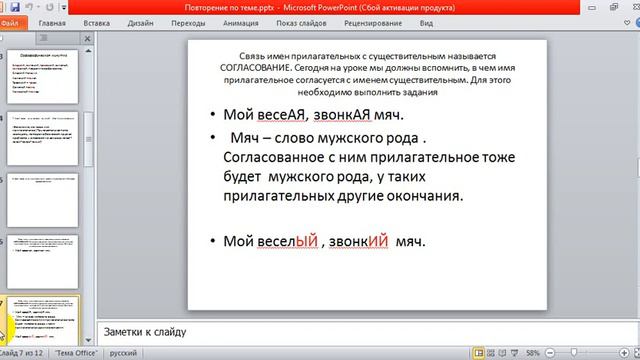Click the Слайд 7 из 12 status indicator
640x360 pixels.
22,353
